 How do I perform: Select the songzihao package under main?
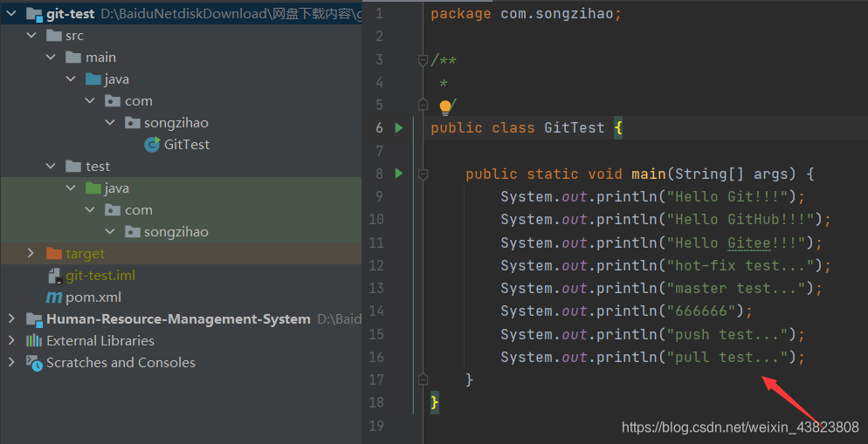pyautogui.click(x=176, y=123)
